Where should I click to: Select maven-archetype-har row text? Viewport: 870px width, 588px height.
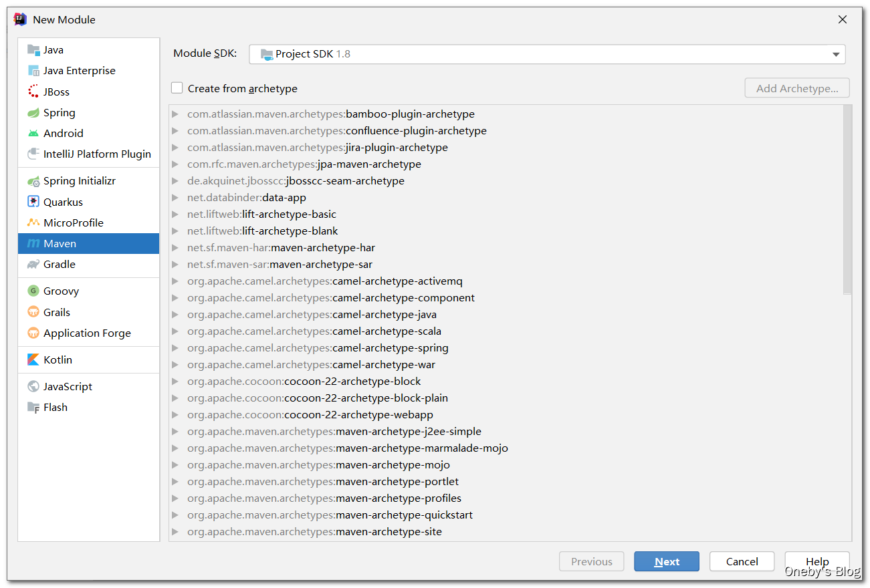click(x=282, y=248)
